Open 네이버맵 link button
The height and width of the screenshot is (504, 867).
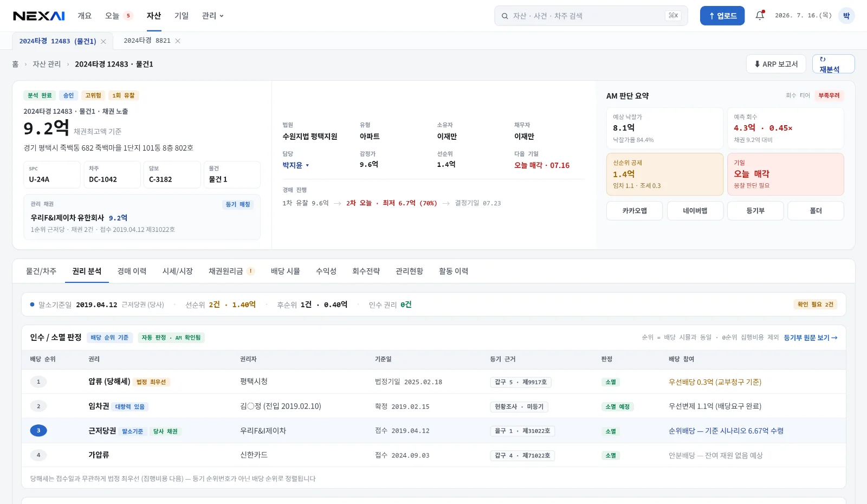(x=695, y=211)
